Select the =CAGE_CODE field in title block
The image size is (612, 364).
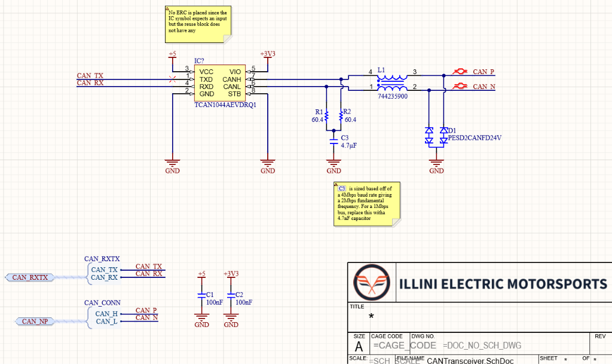(x=405, y=345)
